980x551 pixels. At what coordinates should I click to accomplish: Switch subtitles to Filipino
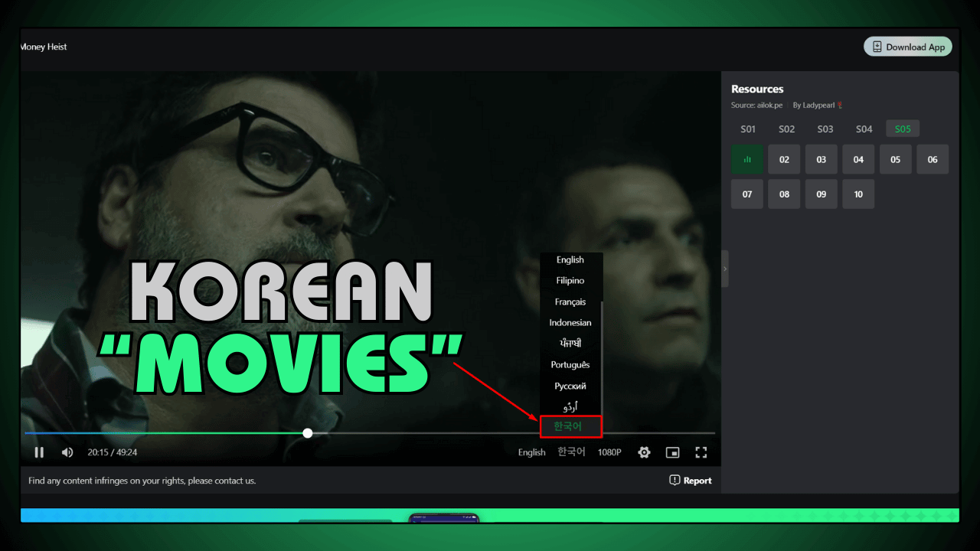570,280
